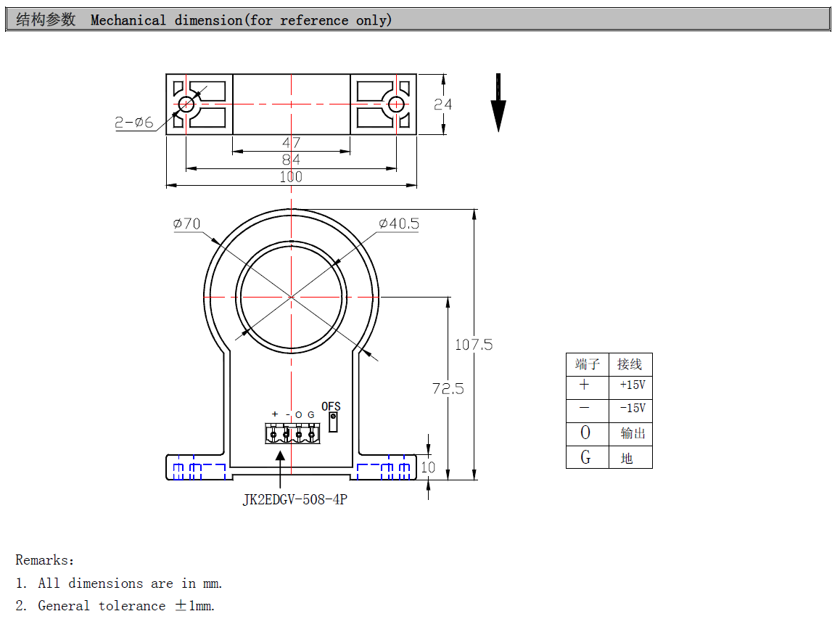The height and width of the screenshot is (619, 840).
Task: Click the right mounting hole in top view
Action: pyautogui.click(x=396, y=104)
